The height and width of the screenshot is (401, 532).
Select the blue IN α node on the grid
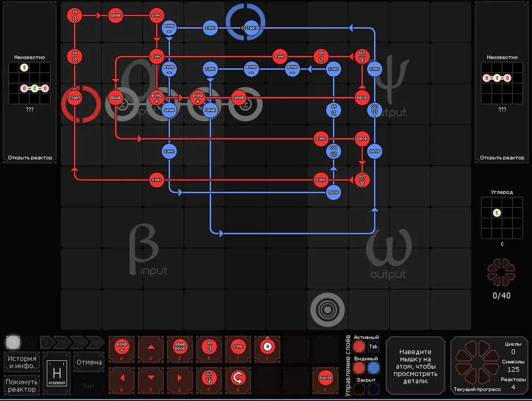[x=334, y=110]
